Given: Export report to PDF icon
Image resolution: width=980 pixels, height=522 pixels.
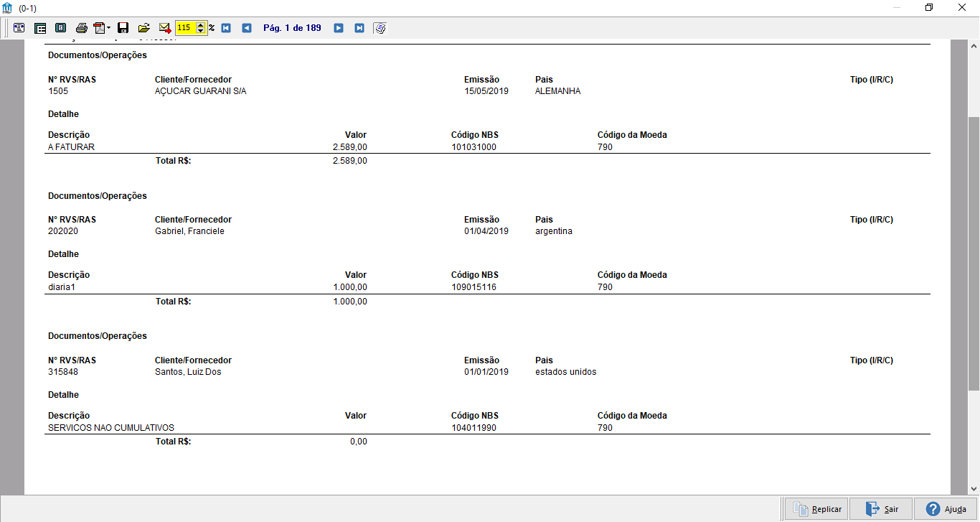Looking at the screenshot, I should coord(99,28).
